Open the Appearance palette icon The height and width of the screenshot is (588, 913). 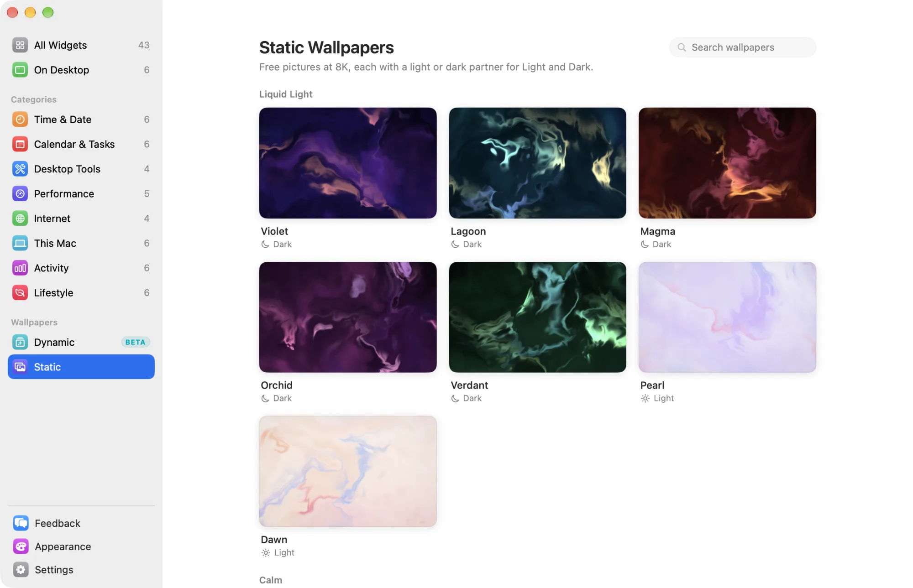coord(21,546)
